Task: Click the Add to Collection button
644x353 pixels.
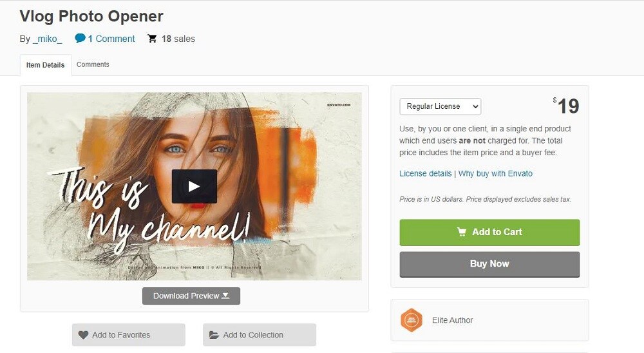Action: (260, 335)
